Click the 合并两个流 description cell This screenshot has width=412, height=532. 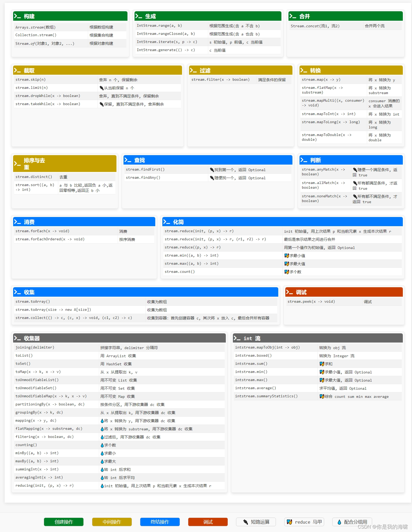tap(383, 26)
